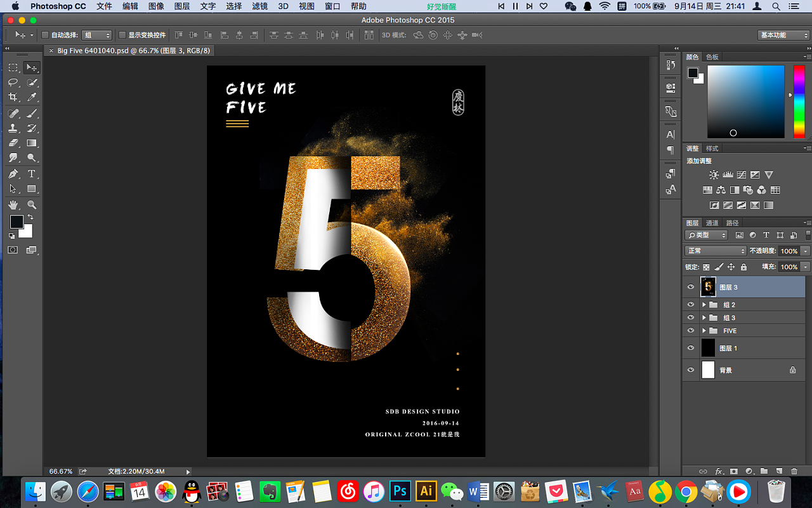Screen dimensions: 812x508
Task: Switch to the 色板 tab
Action: pyautogui.click(x=712, y=57)
